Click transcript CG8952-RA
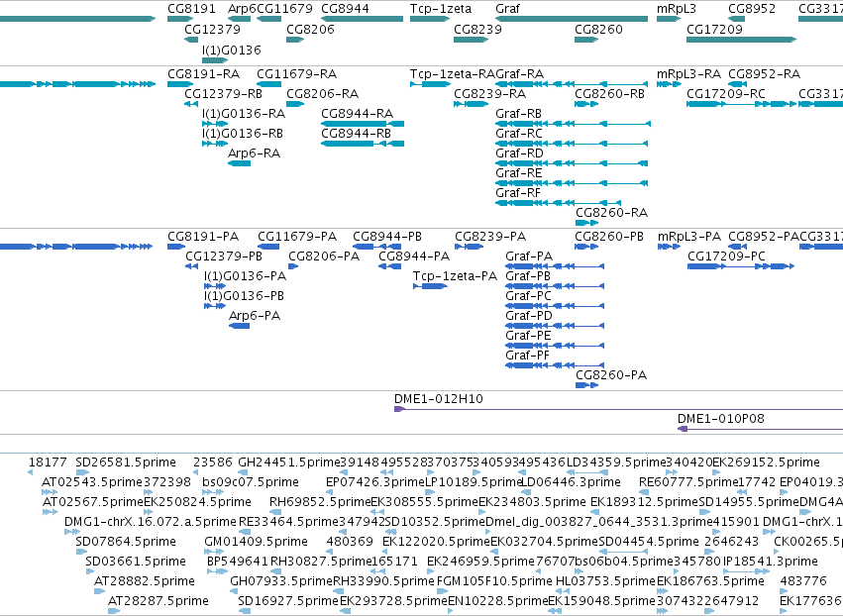843x616 pixels. [738, 84]
